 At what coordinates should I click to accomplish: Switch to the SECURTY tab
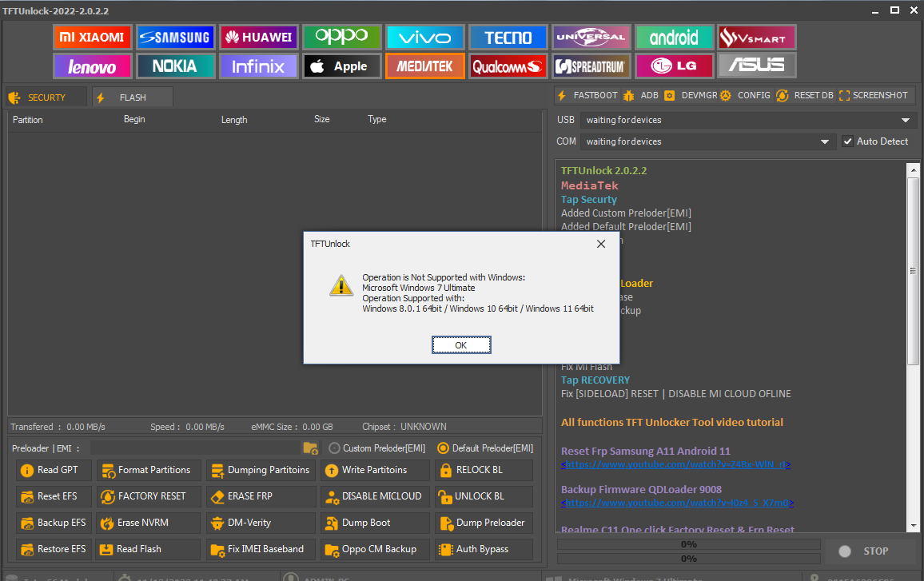(x=46, y=97)
